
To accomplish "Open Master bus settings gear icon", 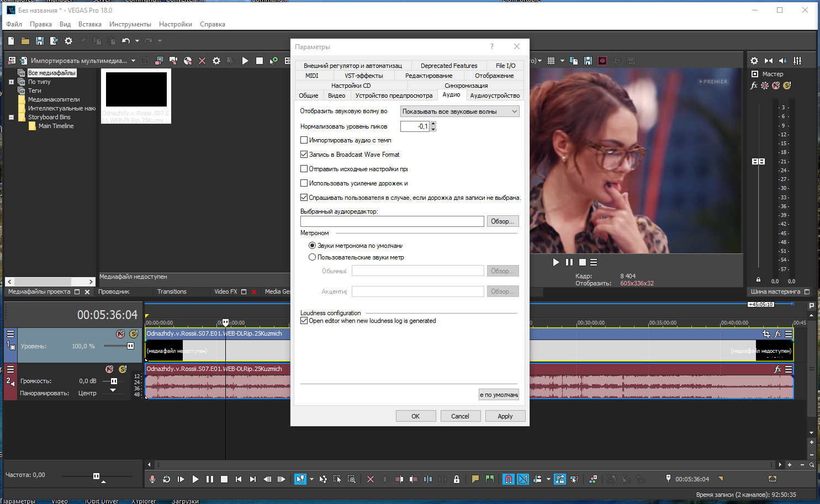I will pyautogui.click(x=754, y=61).
